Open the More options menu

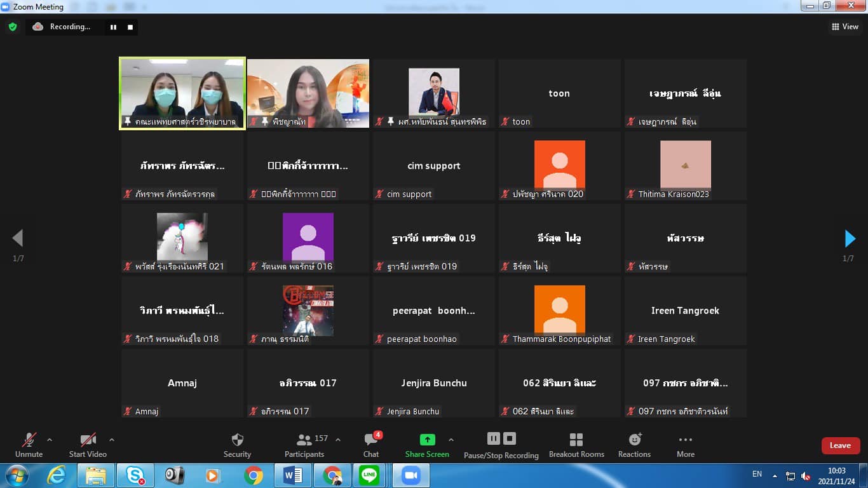[x=685, y=445]
